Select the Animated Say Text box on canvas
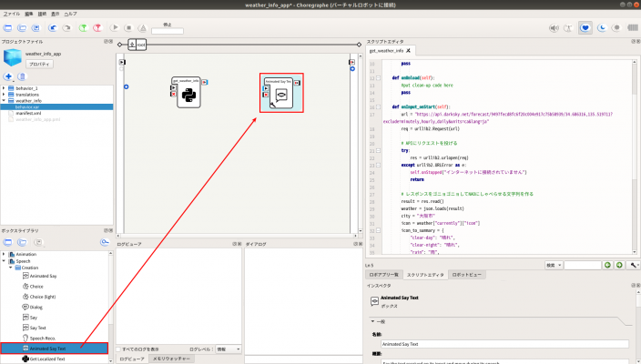Viewport: 641px width, 364px height. 280,94
